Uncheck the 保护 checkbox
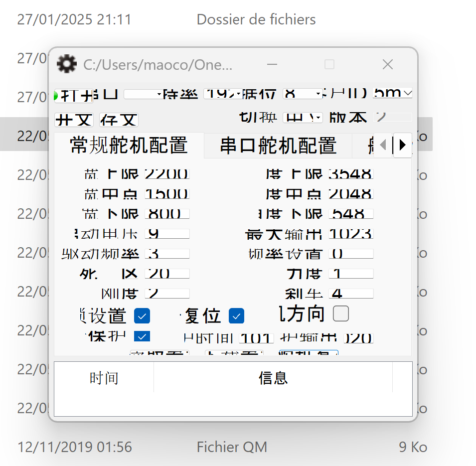The width and height of the screenshot is (476, 466). click(142, 336)
